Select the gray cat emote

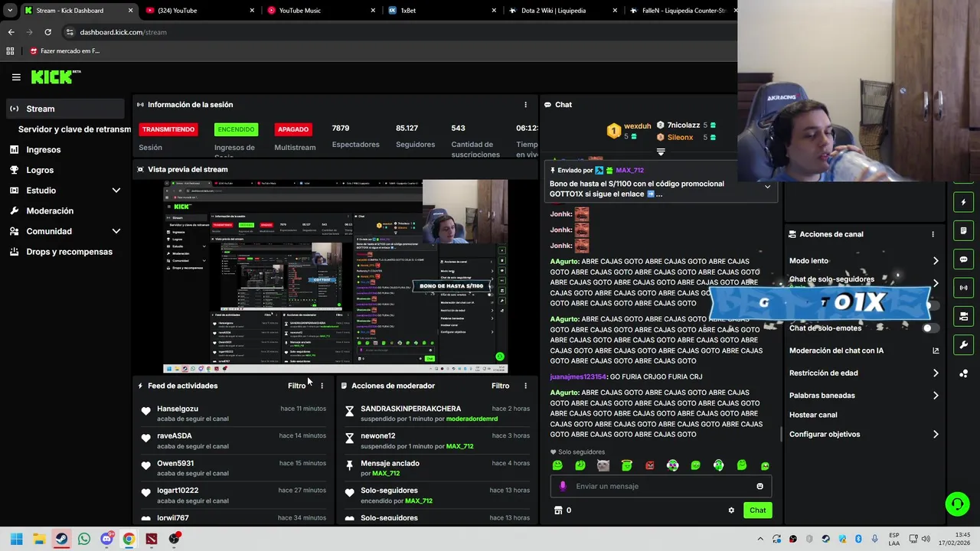[603, 465]
